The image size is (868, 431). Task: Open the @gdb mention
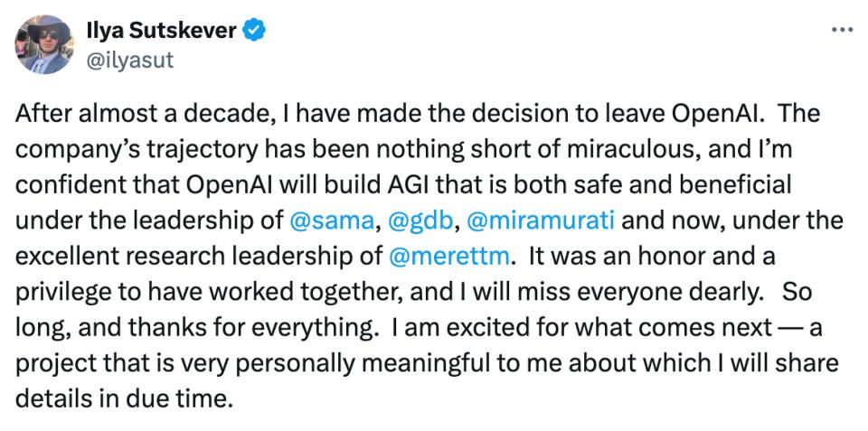[x=421, y=221]
